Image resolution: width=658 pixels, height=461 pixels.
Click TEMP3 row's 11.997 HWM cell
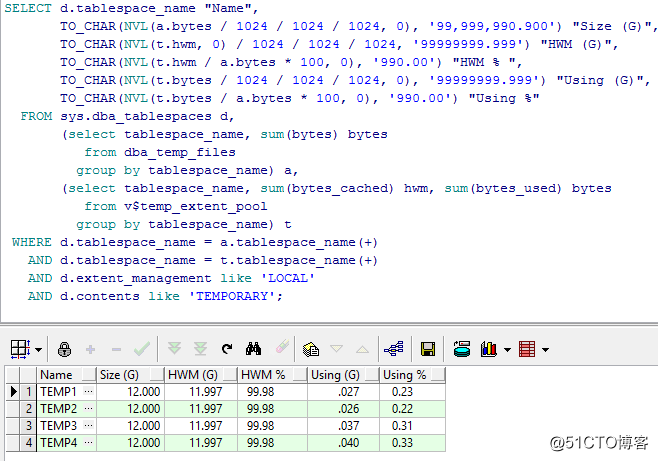click(x=201, y=426)
